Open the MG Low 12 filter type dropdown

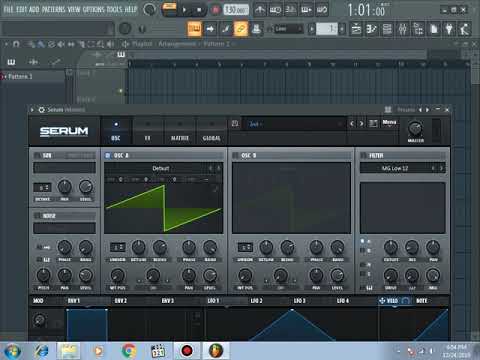(395, 168)
